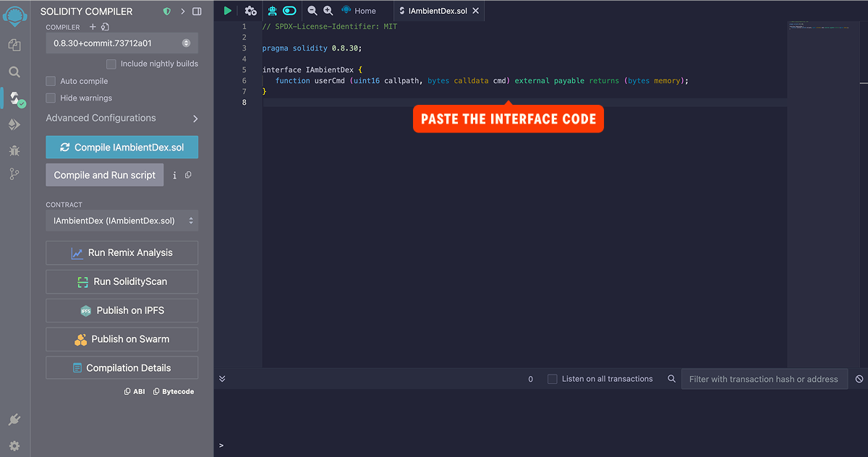Expand Advanced Configurations
The height and width of the screenshot is (457, 868).
(x=122, y=118)
